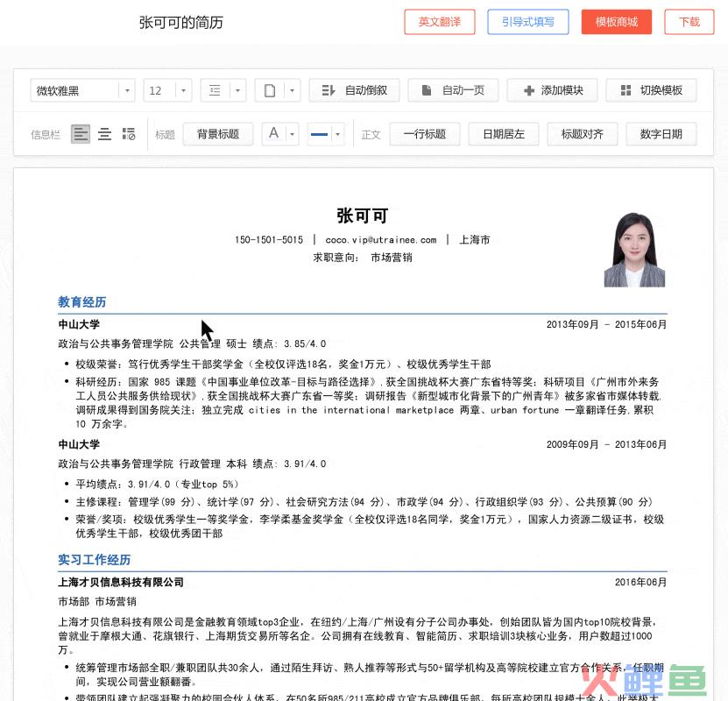Click date 2009年09月 - 2013年06月
The height and width of the screenshot is (701, 728).
click(x=606, y=444)
